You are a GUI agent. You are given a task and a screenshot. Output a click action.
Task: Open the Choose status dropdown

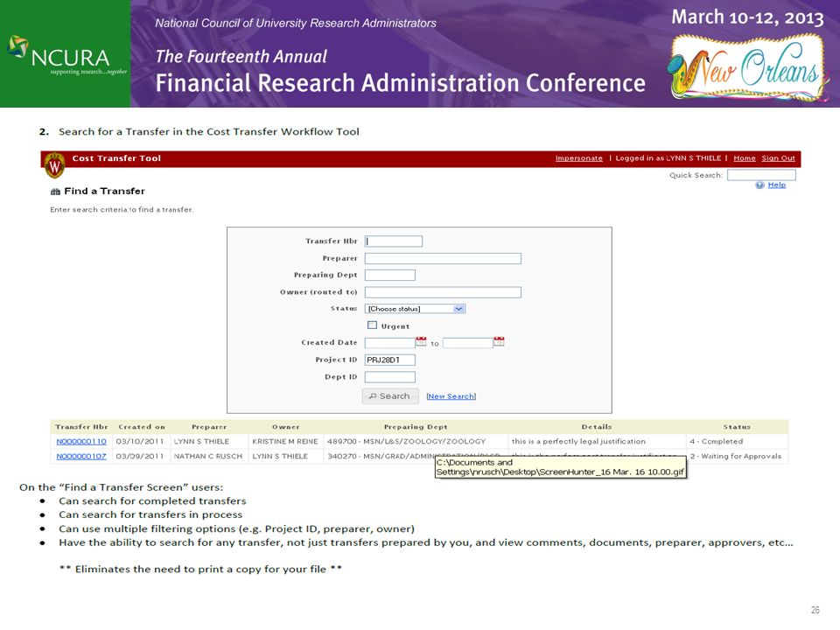pyautogui.click(x=415, y=309)
